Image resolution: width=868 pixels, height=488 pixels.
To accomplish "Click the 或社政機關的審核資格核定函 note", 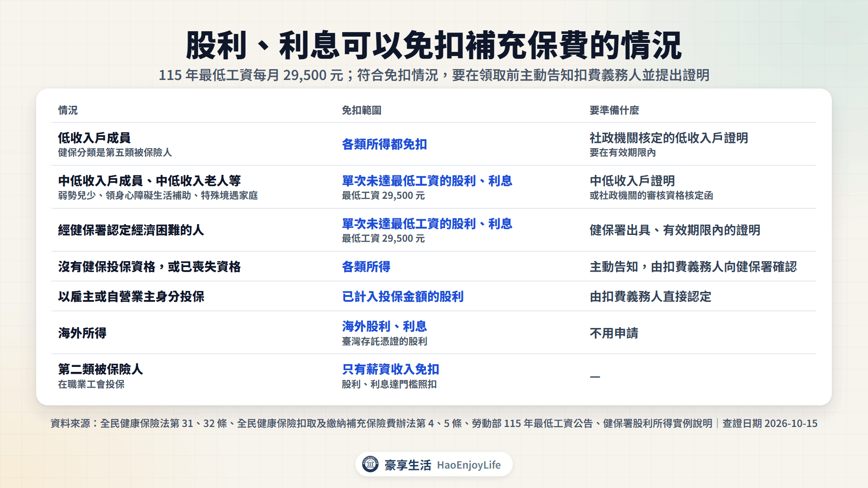I will click(x=651, y=196).
